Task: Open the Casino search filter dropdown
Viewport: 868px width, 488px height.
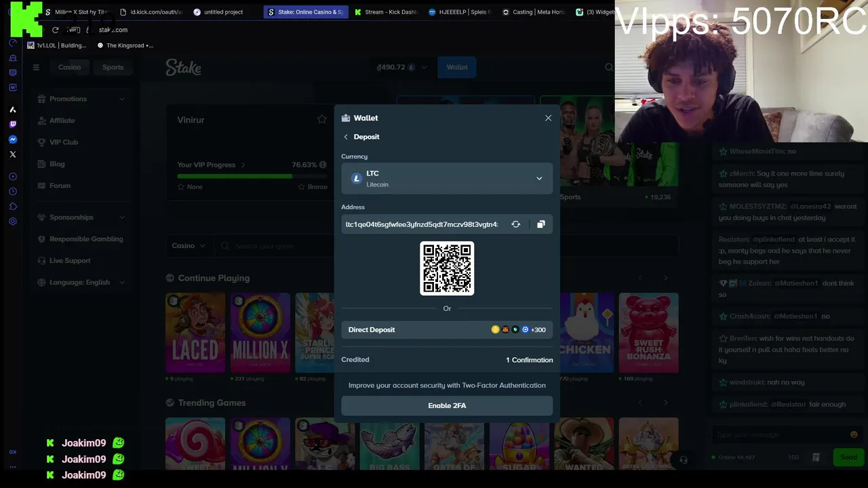Action: 189,246
